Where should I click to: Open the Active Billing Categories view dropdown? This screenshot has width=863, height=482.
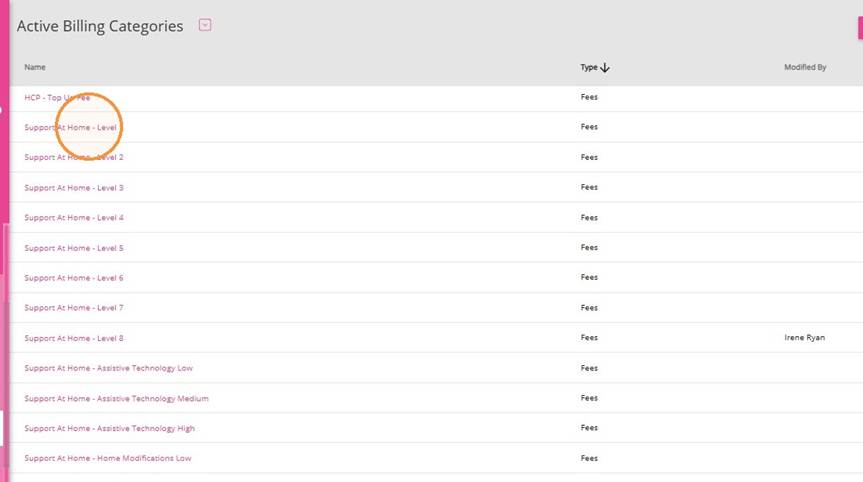click(205, 25)
